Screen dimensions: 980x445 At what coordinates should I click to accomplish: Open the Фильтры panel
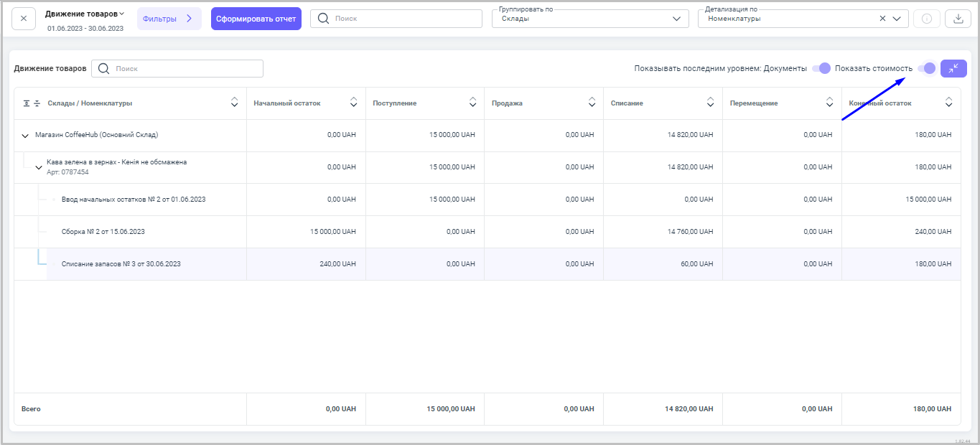tap(169, 19)
